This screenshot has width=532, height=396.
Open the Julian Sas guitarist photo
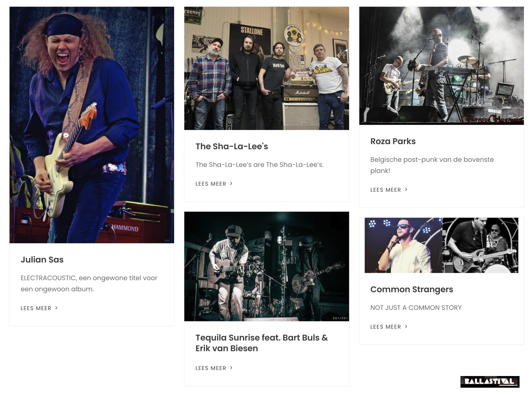[92, 125]
